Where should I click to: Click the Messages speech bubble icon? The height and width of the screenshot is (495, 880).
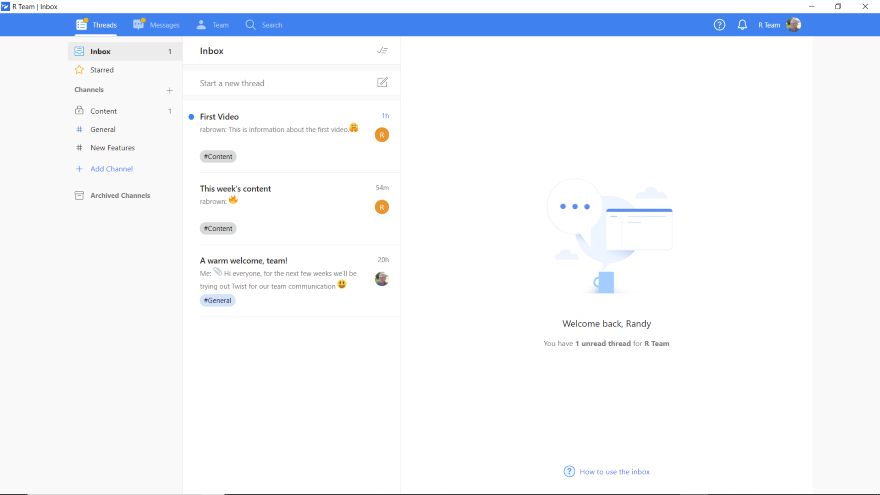(139, 24)
